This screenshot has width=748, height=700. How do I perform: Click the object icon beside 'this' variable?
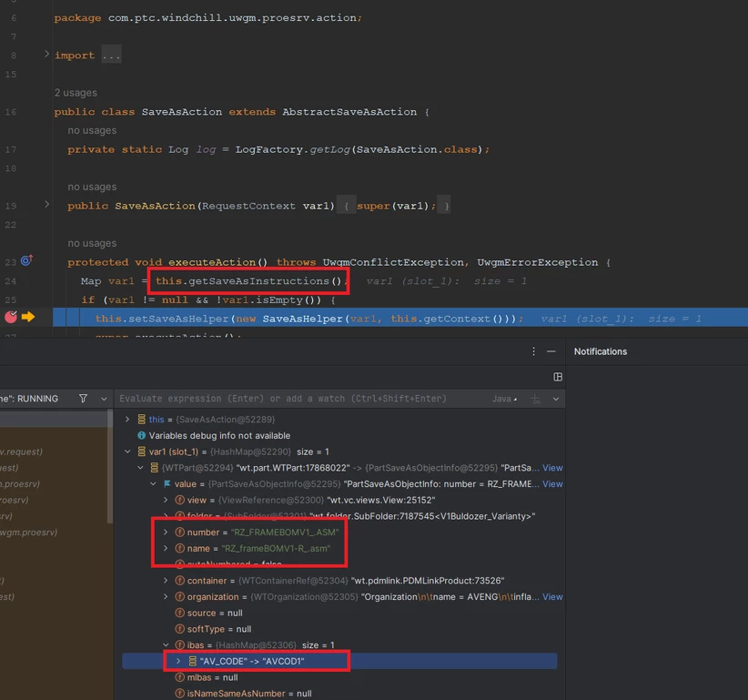click(141, 419)
